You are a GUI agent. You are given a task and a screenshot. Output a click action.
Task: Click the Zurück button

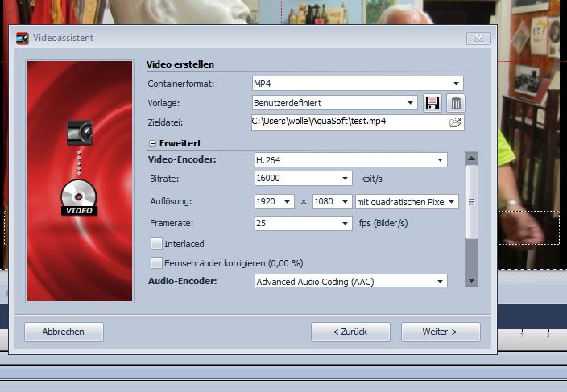(x=350, y=332)
